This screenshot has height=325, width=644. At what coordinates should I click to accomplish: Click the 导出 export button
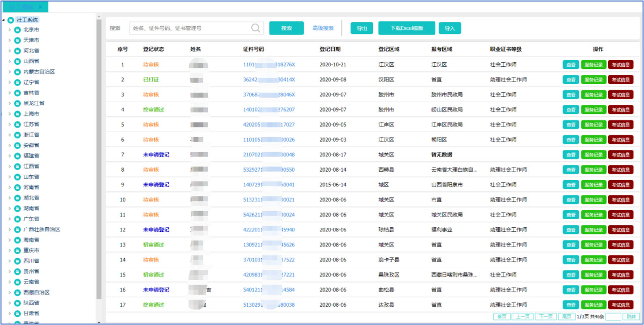tap(362, 28)
